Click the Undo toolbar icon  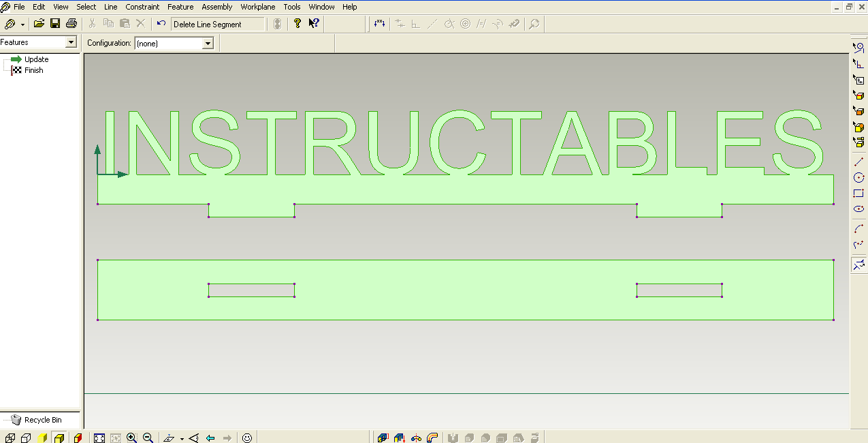pyautogui.click(x=161, y=23)
